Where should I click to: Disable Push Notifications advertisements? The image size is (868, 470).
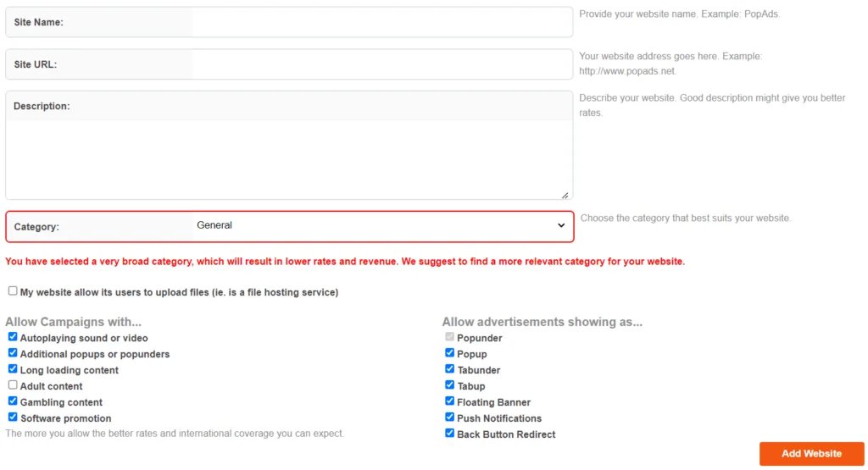(449, 417)
